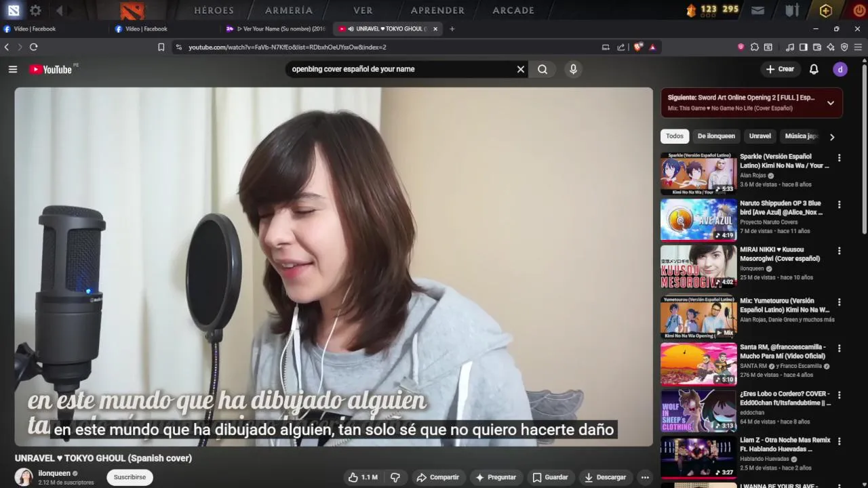Viewport: 868px width, 488px height.
Task: Open Dota 2 settings gear icon
Action: [35, 10]
